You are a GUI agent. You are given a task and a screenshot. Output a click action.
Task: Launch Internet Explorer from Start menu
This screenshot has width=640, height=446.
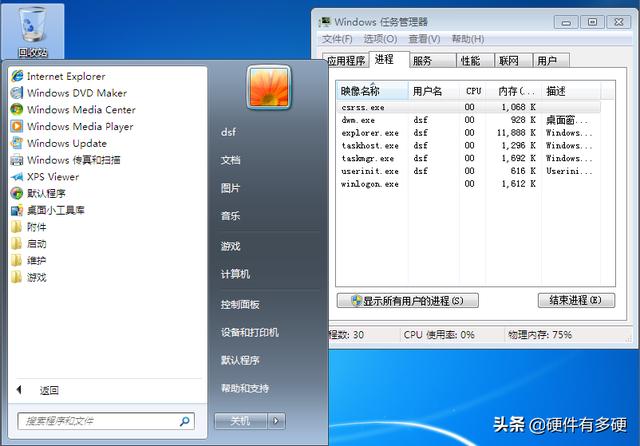[58, 76]
